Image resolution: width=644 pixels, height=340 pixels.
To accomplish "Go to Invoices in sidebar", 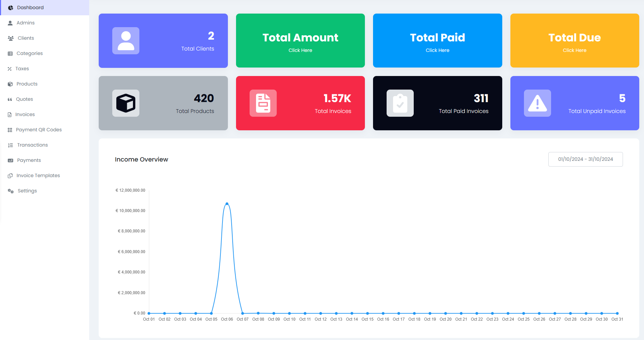I will 45,114.
